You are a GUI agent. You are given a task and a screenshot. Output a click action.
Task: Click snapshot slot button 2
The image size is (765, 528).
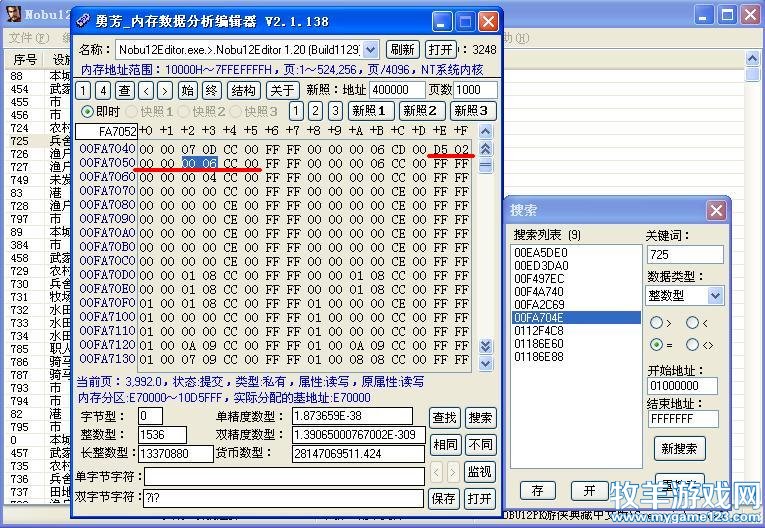(316, 111)
